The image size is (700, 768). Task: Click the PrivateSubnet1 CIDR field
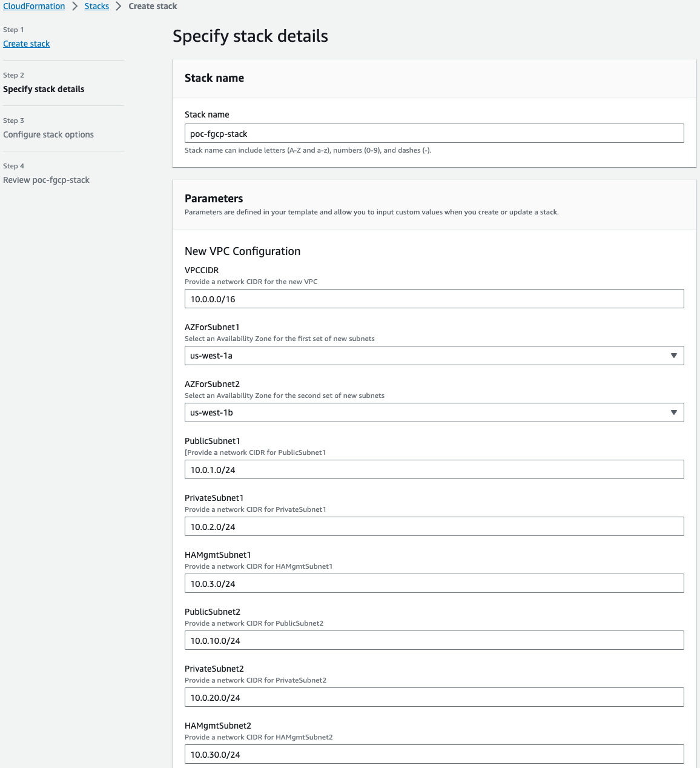434,526
